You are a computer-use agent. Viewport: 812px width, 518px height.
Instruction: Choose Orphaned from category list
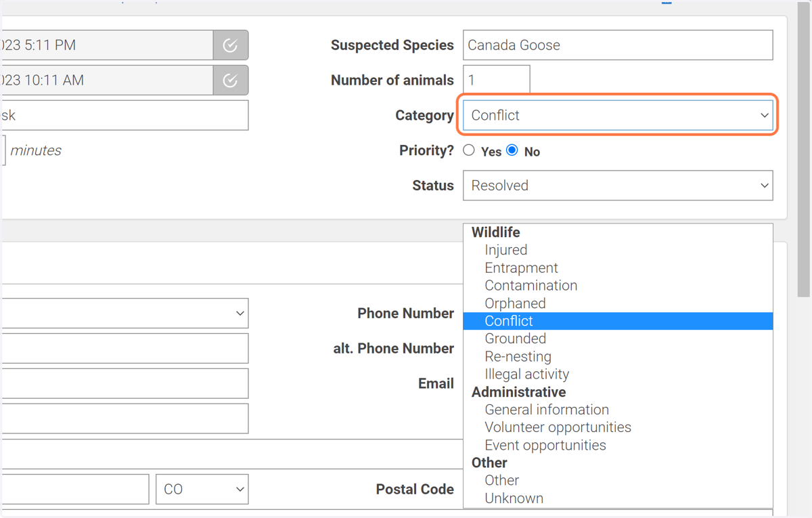tap(618, 303)
